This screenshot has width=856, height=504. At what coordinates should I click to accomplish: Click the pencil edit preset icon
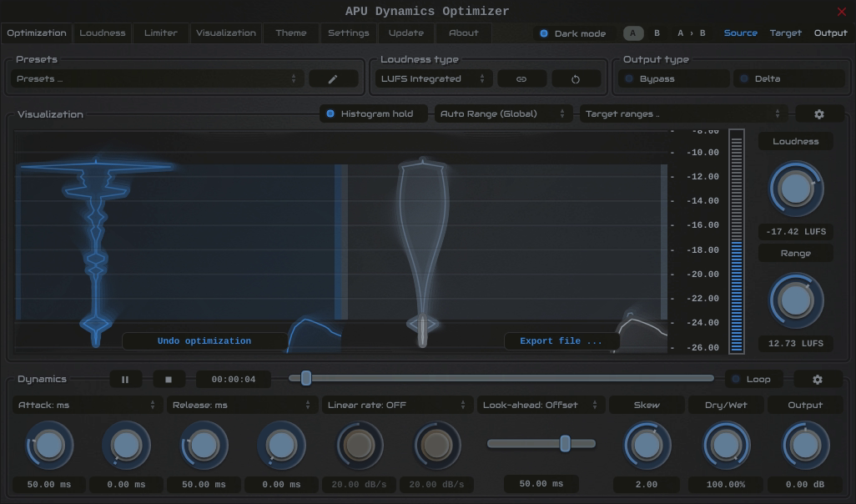pyautogui.click(x=333, y=79)
